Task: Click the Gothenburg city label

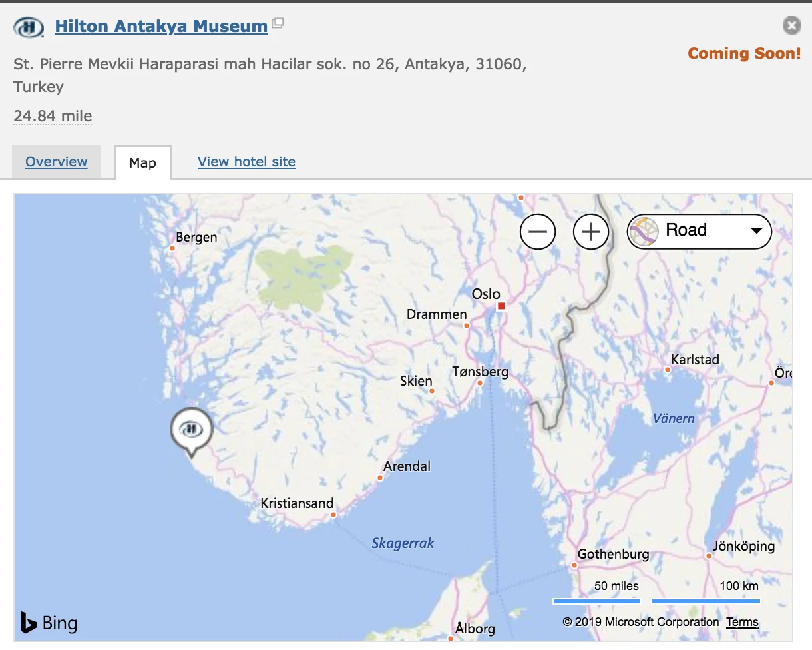Action: (613, 554)
